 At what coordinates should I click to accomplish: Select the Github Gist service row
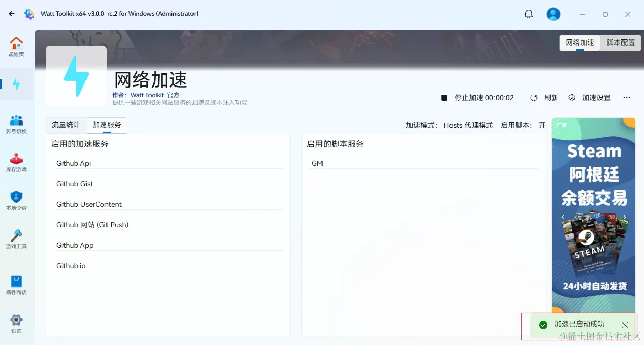click(x=169, y=184)
